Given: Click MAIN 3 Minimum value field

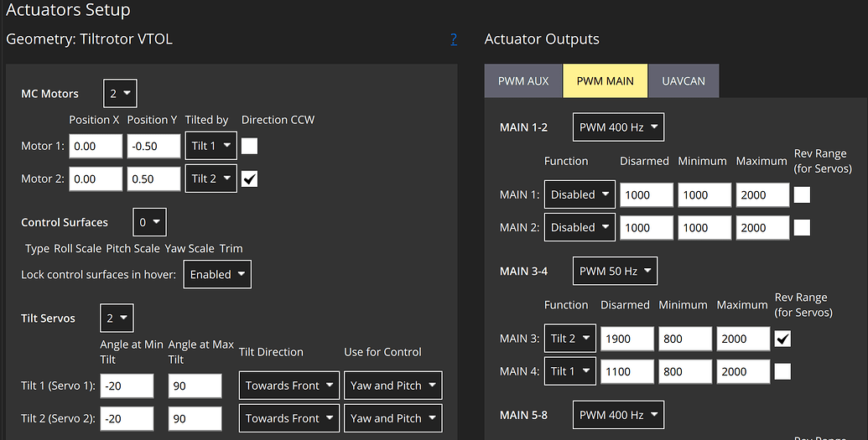Looking at the screenshot, I should [685, 339].
